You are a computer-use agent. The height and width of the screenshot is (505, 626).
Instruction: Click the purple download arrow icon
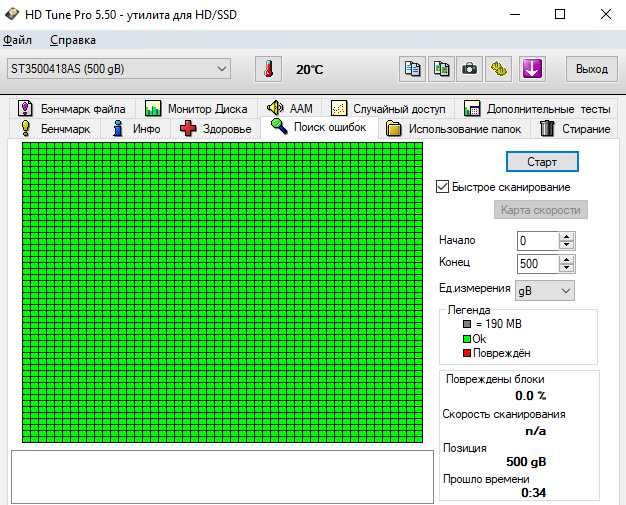point(532,69)
